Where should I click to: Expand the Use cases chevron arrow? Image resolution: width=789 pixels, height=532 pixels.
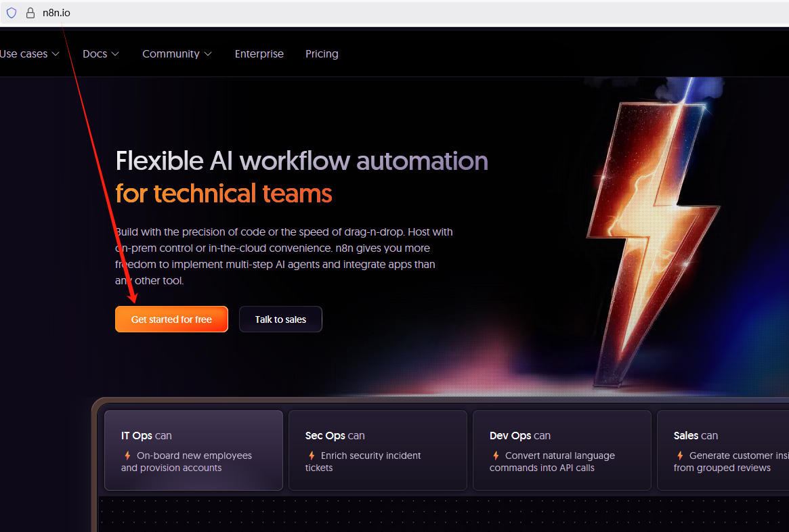(x=56, y=53)
